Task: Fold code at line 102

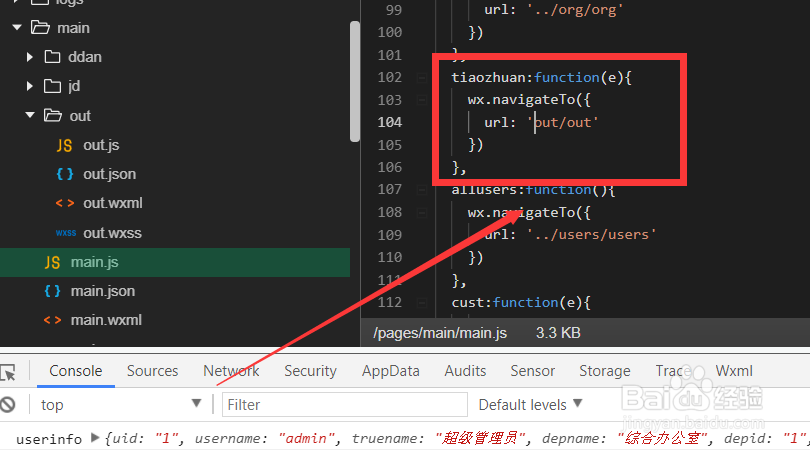Action: click(x=422, y=77)
